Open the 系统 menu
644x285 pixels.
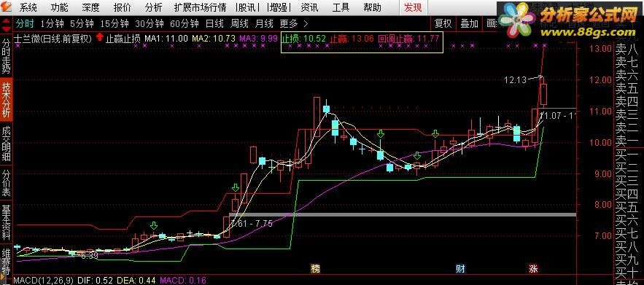pyautogui.click(x=28, y=7)
